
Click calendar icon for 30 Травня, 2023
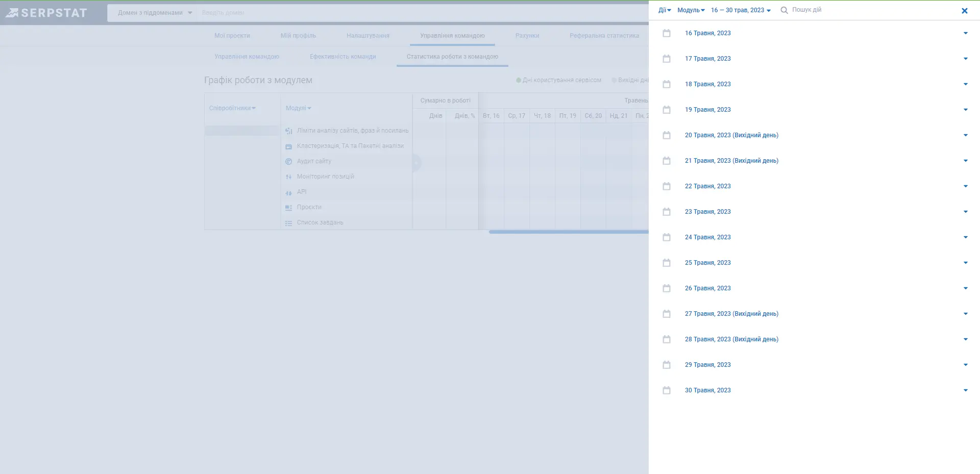tap(667, 390)
